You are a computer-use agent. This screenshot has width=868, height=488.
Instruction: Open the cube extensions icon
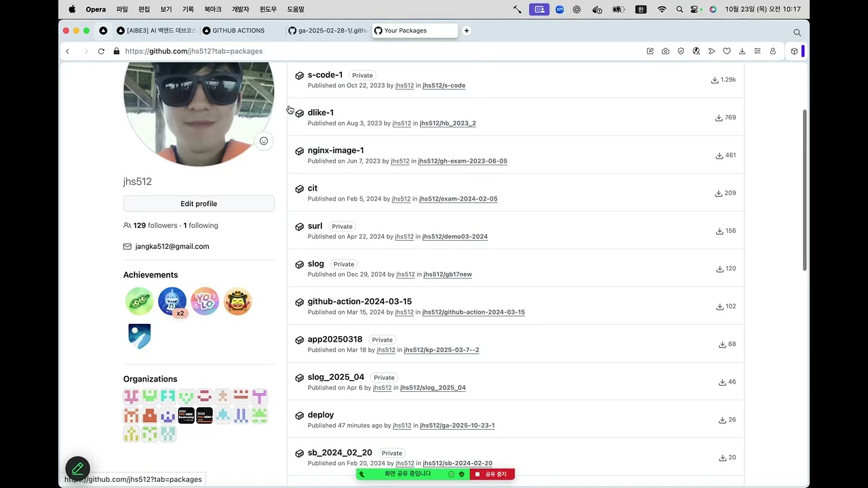pos(794,51)
